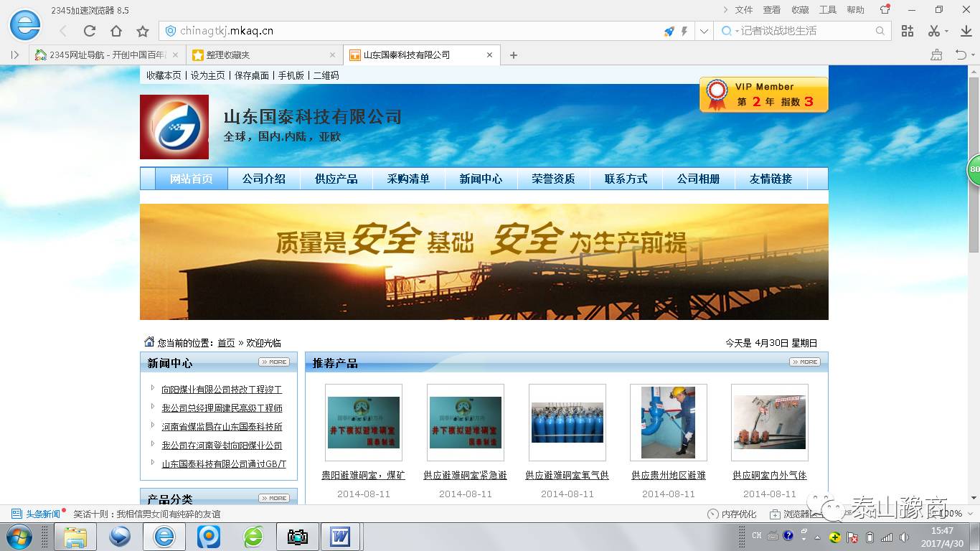The width and height of the screenshot is (980, 551).
Task: Click MORE button in 产品分类 panel
Action: pyautogui.click(x=274, y=498)
